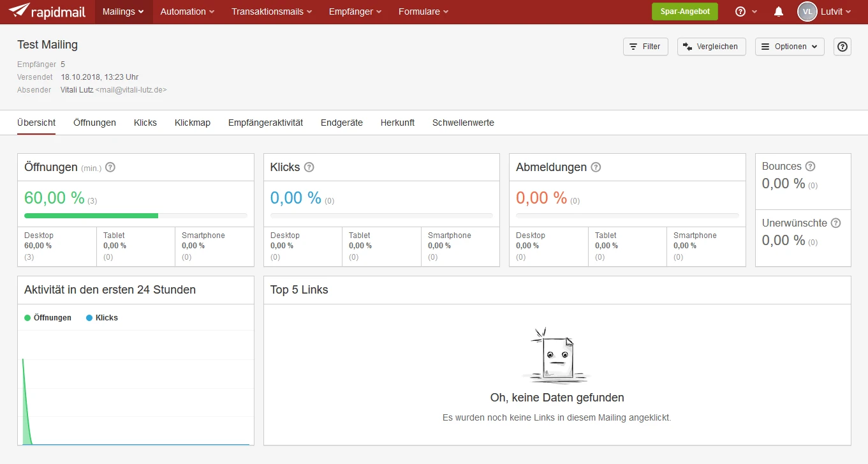Click the Vergleichen button

[x=711, y=47]
